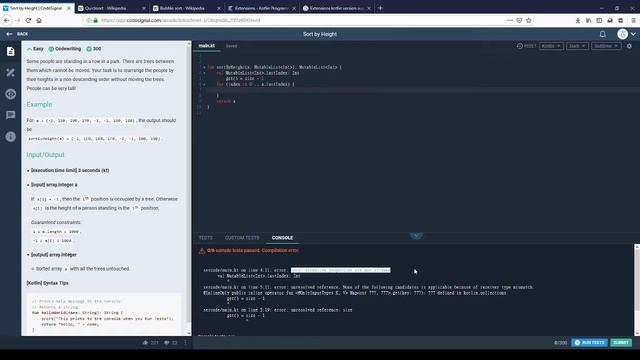Switch to the CONSOLE tab
The image size is (640, 360).
[282, 238]
